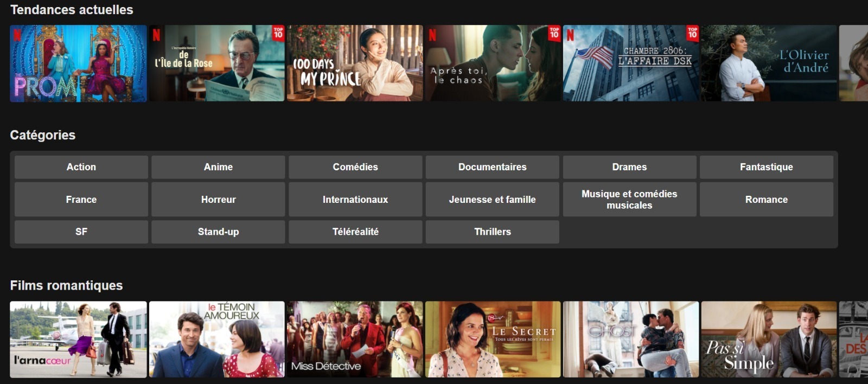Browse the SF category
Viewport: 868px width, 384px height.
(81, 232)
